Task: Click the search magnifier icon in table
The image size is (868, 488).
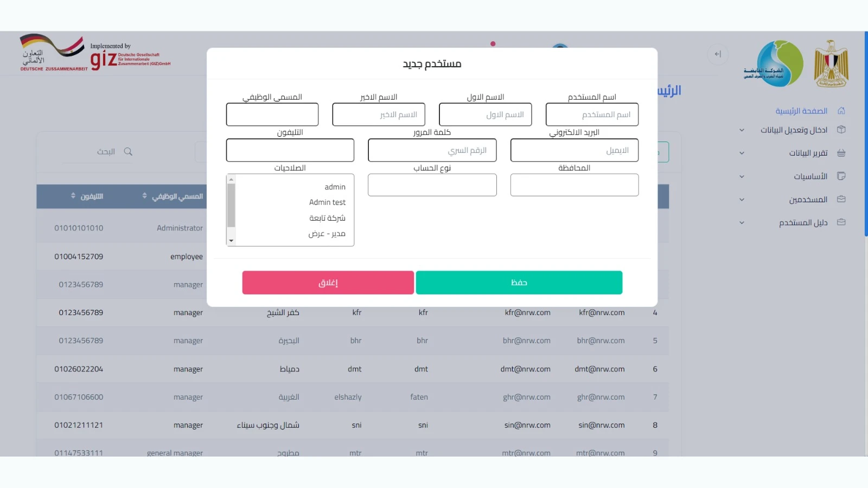Action: (x=128, y=151)
